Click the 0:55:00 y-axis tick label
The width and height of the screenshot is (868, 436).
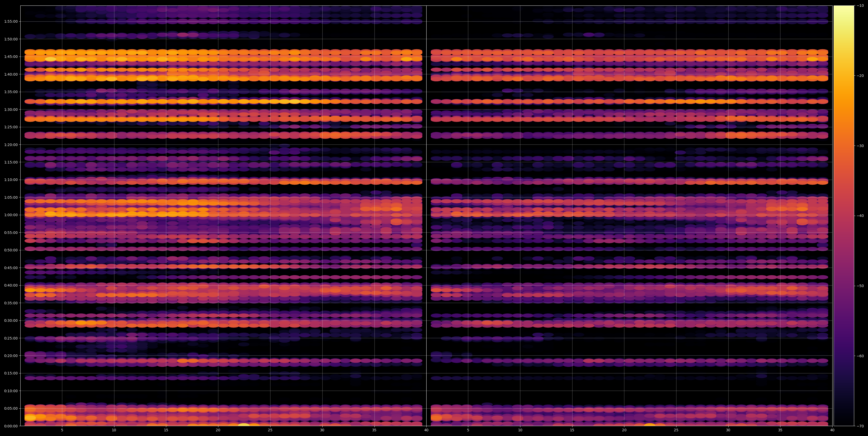[x=11, y=233]
